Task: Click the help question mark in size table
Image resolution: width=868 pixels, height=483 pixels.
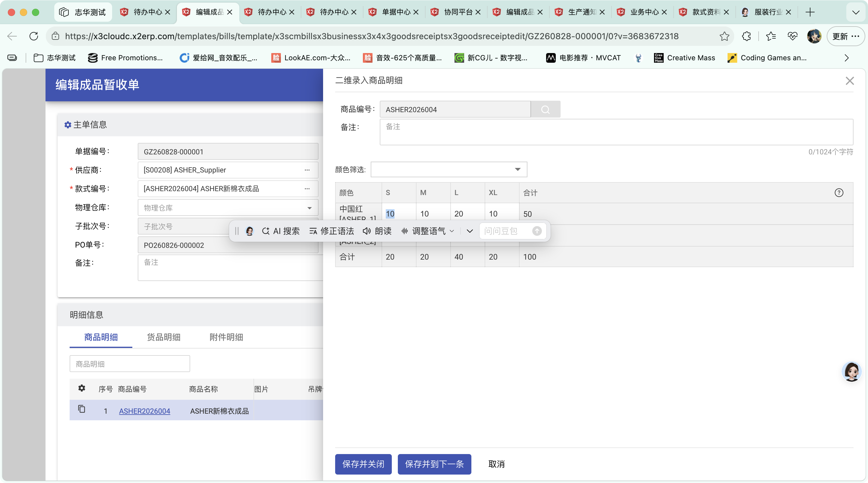Action: pos(839,193)
